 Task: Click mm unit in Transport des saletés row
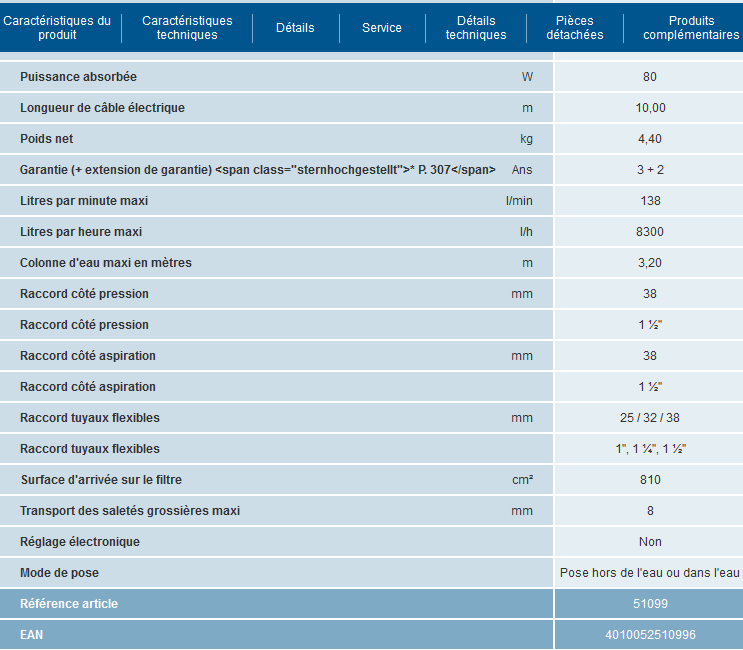[522, 511]
